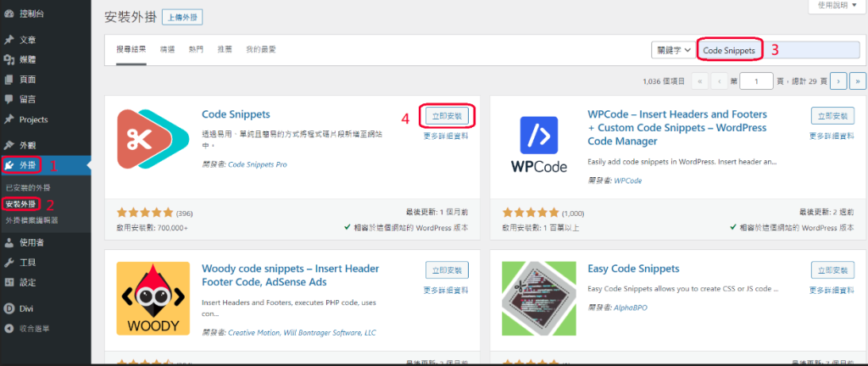Click the 媒體 media icon in sidebar
Image resolution: width=868 pixels, height=366 pixels.
(x=8, y=59)
